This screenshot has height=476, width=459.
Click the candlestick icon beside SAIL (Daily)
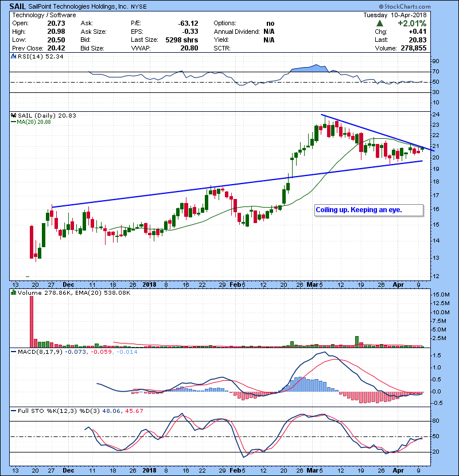click(14, 115)
